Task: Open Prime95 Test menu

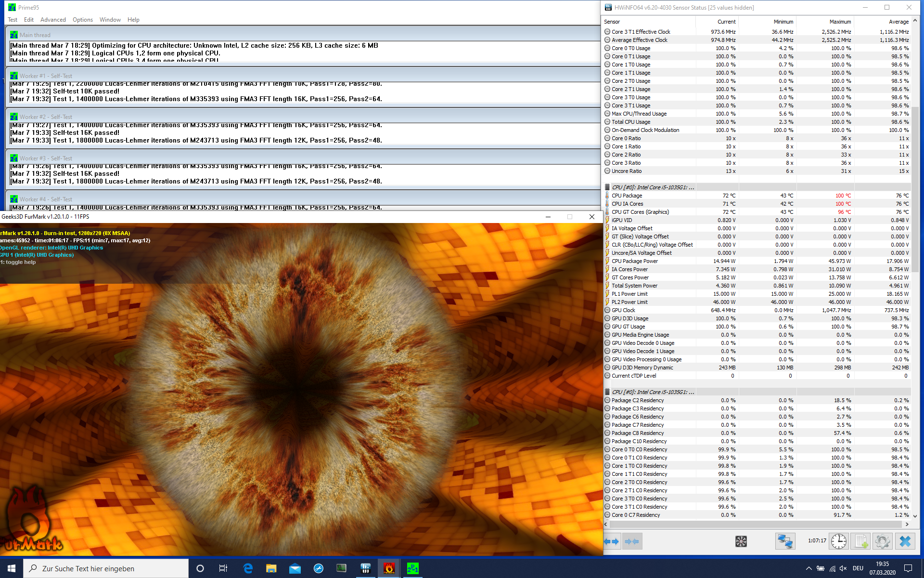Action: pos(13,20)
